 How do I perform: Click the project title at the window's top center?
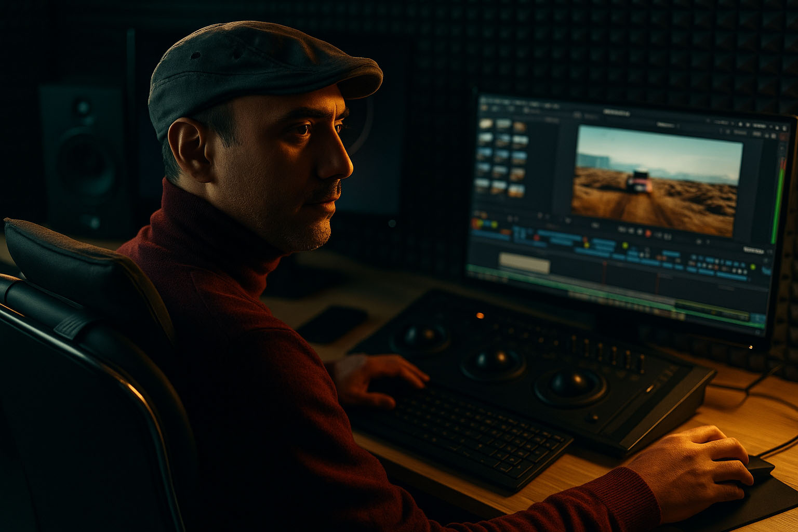(616, 112)
